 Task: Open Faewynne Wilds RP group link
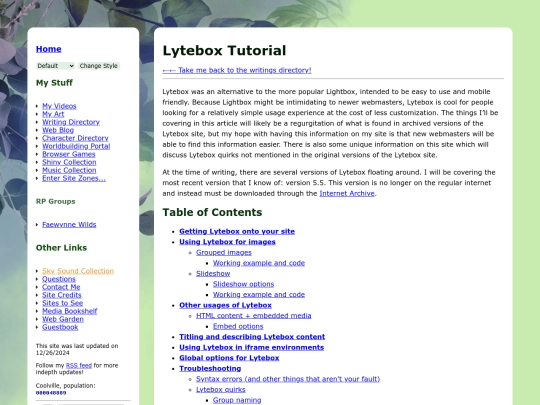69,225
